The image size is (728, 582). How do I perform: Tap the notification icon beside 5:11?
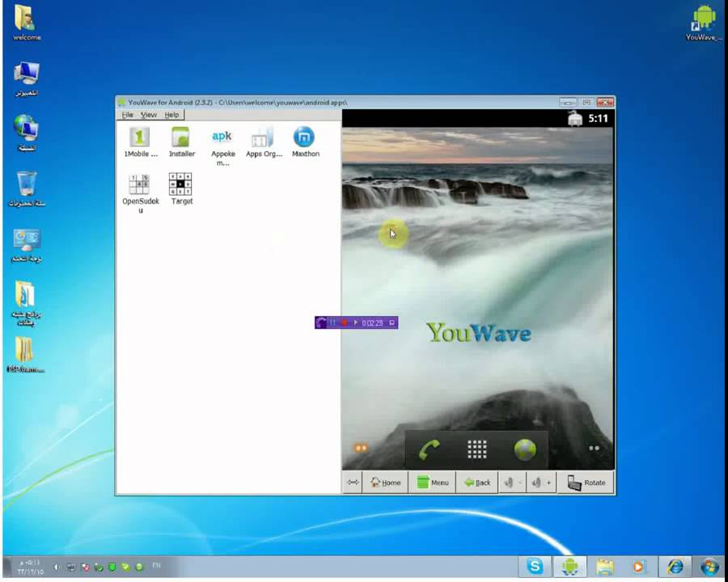[x=575, y=118]
